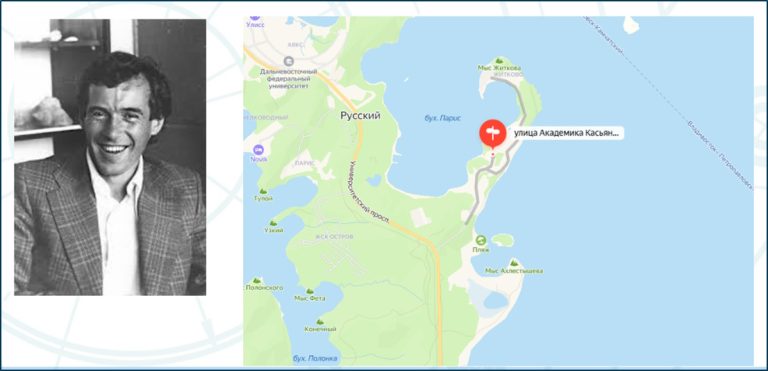Click the green Пляж beach icon
The width and height of the screenshot is (768, 371).
(481, 240)
